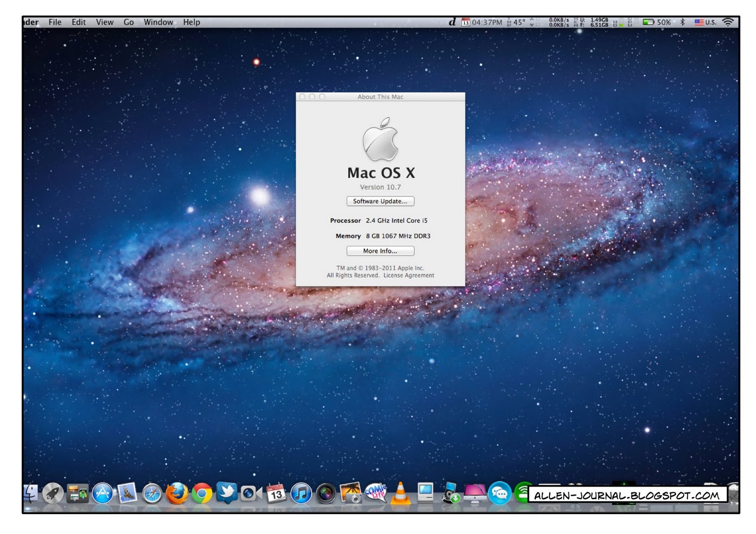Open the License Agreement link
Viewport: 756px width, 534px height.
409,275
